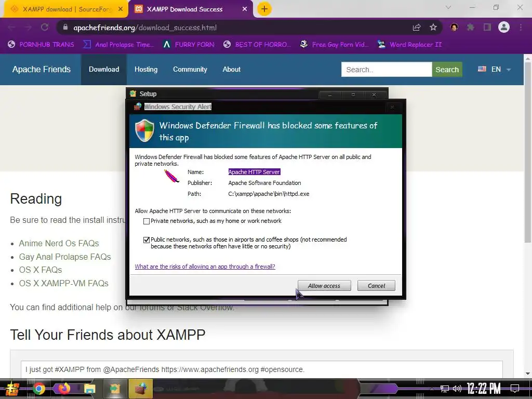
Task: Click the httpd.exe path text
Action: (x=269, y=194)
